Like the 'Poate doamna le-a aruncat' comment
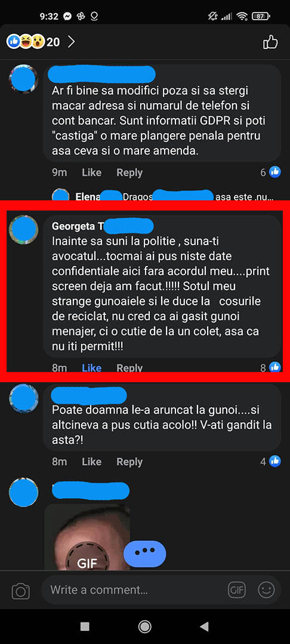290x644 pixels. point(92,462)
